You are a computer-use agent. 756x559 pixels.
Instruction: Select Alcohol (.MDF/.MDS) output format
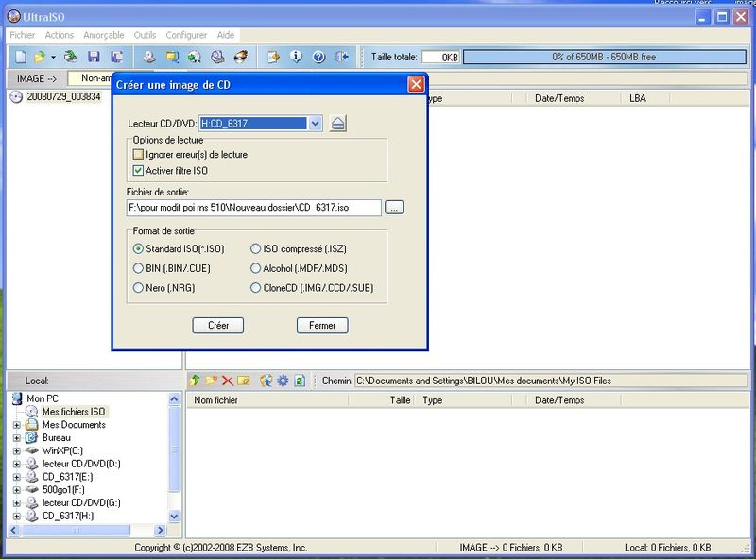[255, 268]
